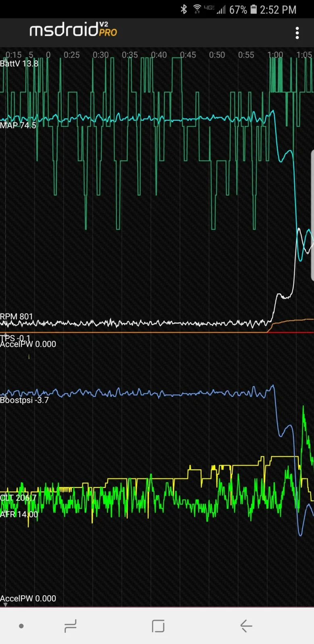The width and height of the screenshot is (314, 644).
Task: Tap the Bluetooth status icon
Action: pos(184,9)
